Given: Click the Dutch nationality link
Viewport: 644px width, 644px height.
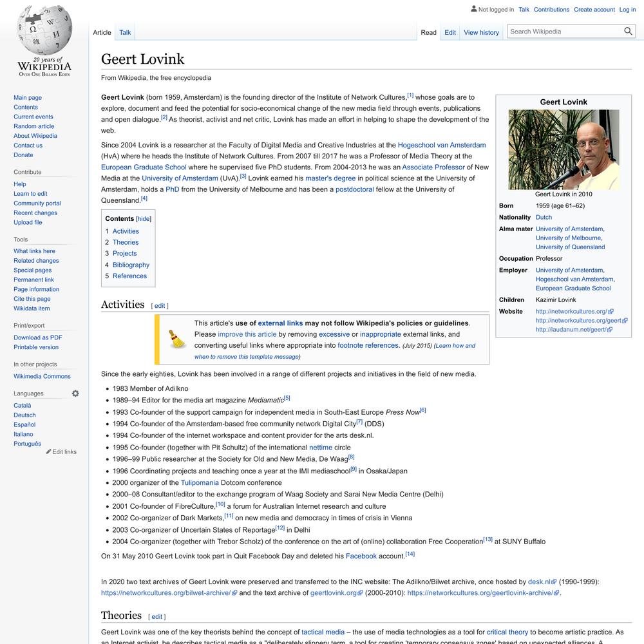Looking at the screenshot, I should (544, 217).
